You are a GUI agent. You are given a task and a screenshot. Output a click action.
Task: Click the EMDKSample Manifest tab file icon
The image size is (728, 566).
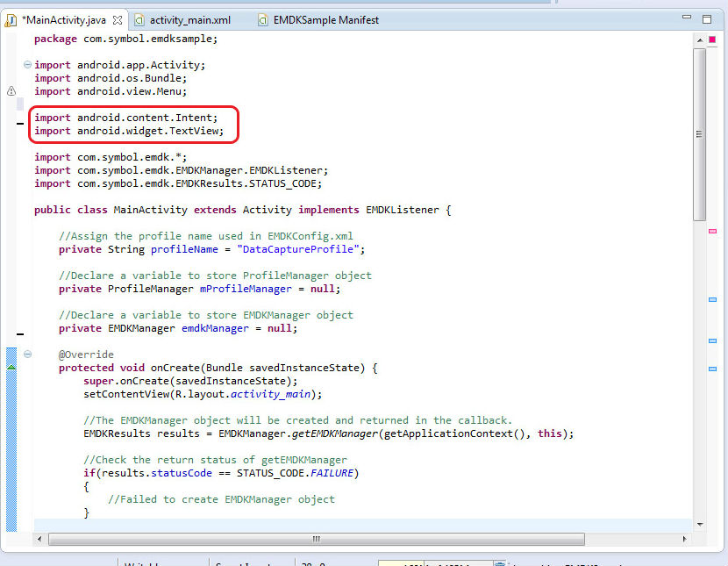[264, 19]
